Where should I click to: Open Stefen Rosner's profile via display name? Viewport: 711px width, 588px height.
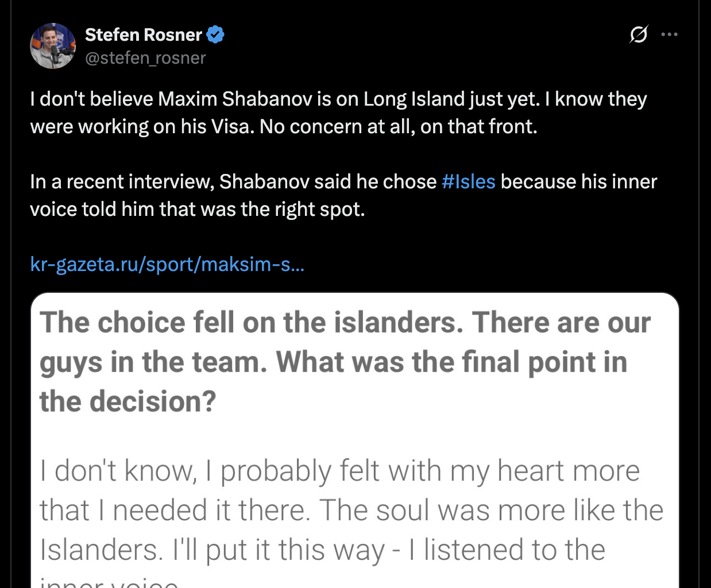pyautogui.click(x=144, y=34)
